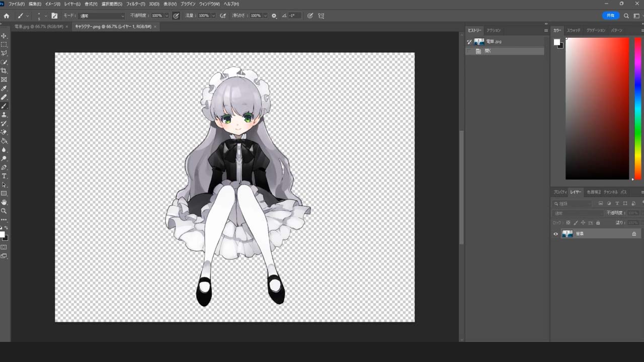Select the Eraser tool
This screenshot has height=362, width=644.
pyautogui.click(x=4, y=132)
